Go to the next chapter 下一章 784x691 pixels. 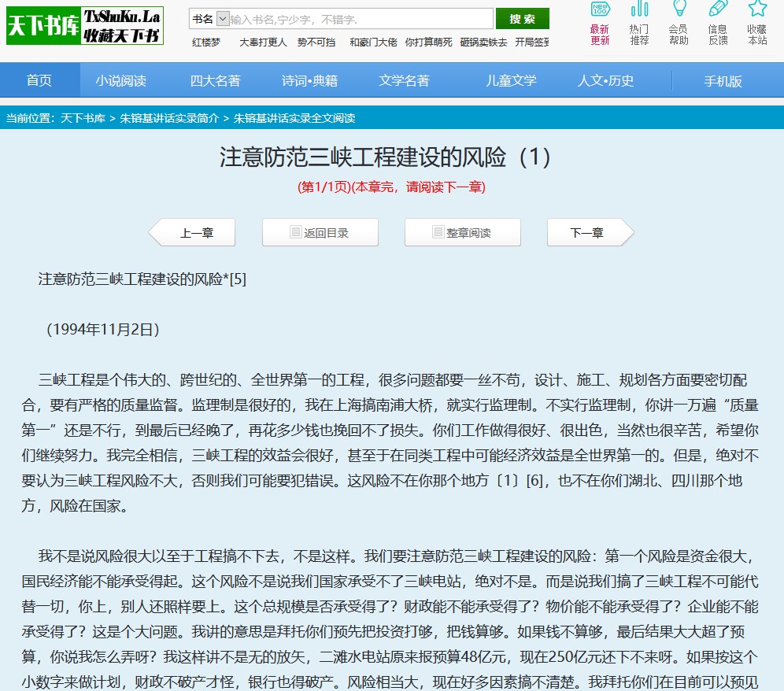[590, 232]
